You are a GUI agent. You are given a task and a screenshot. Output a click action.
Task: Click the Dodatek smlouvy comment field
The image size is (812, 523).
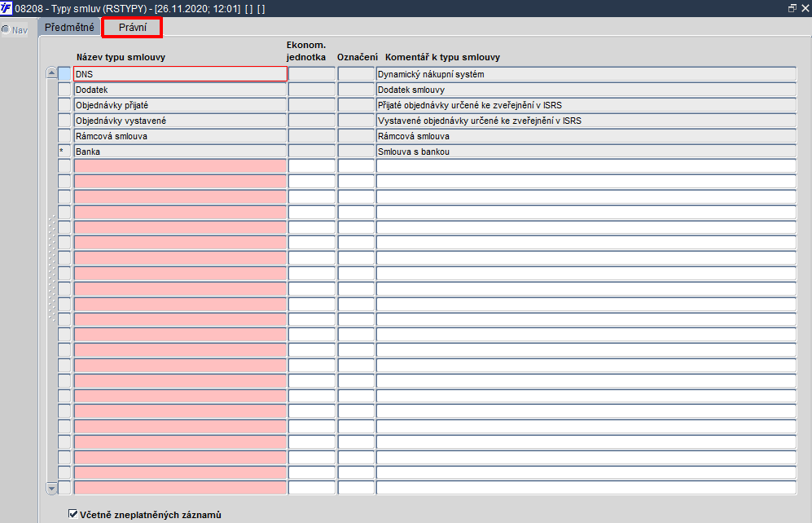pyautogui.click(x=586, y=90)
